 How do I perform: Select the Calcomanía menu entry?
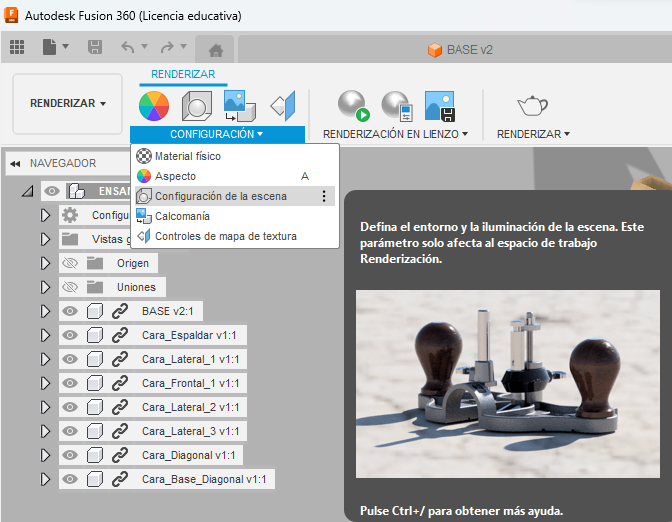(235, 216)
